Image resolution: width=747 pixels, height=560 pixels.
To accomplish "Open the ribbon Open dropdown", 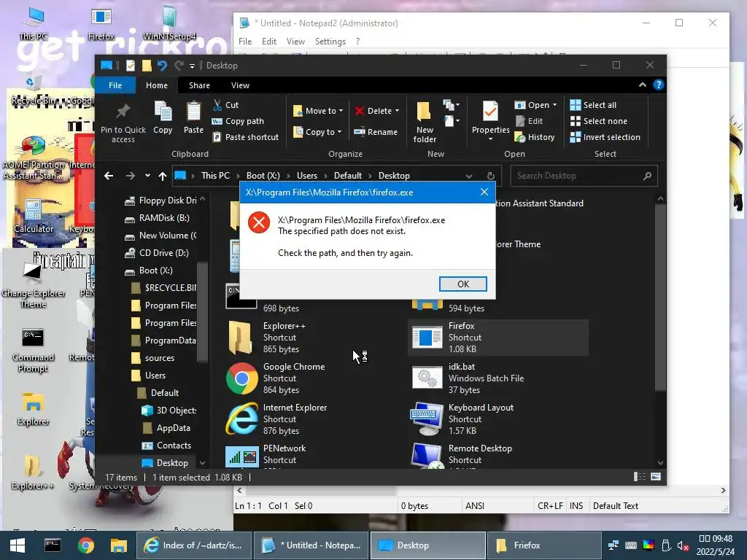I will pos(536,105).
